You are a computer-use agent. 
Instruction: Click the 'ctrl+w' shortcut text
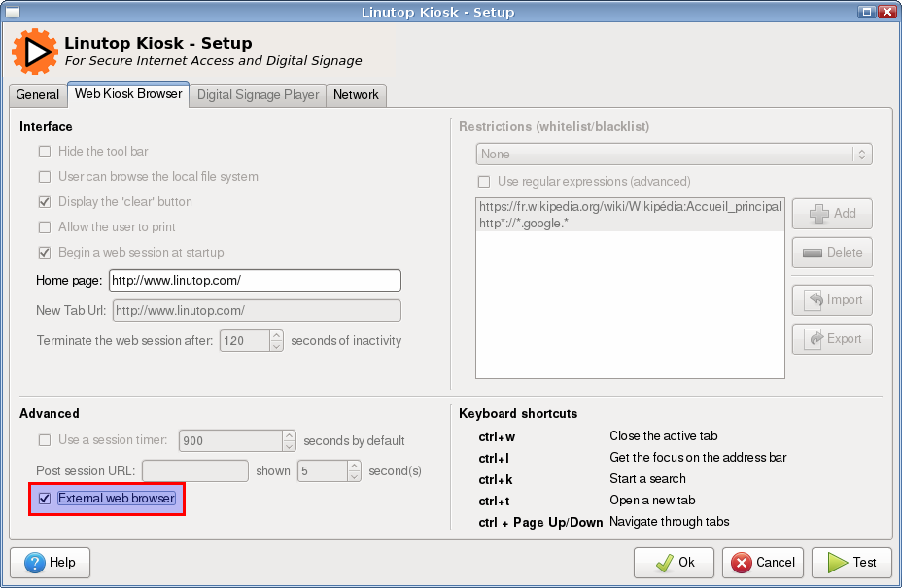point(497,437)
